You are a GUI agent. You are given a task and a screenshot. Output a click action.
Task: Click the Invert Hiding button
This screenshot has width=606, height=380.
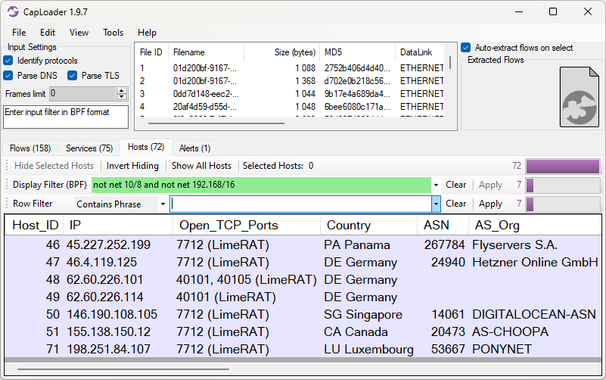[133, 166]
